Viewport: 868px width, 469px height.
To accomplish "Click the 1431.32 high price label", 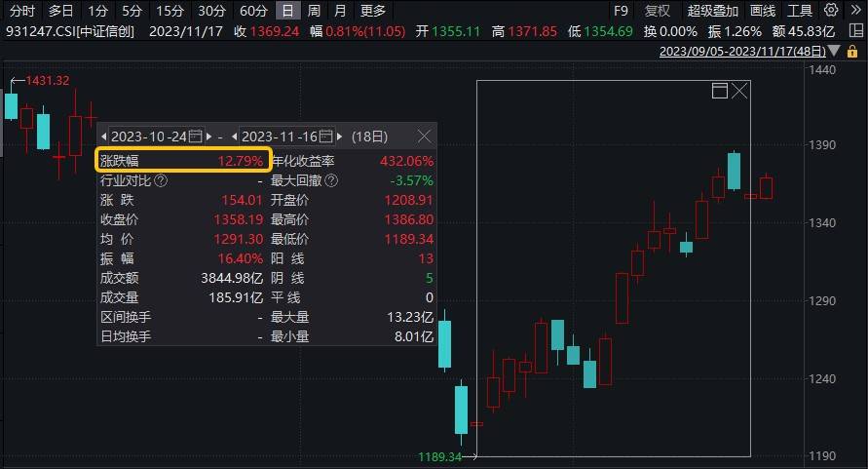I will (48, 81).
